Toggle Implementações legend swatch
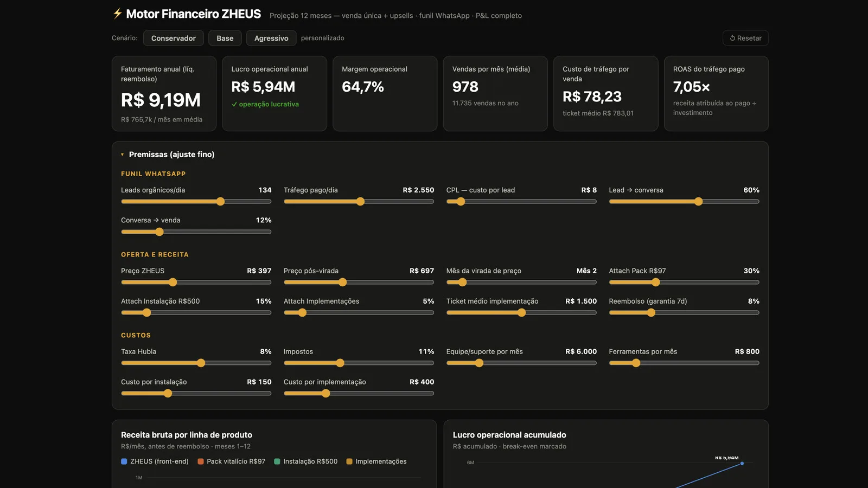Image resolution: width=868 pixels, height=488 pixels. pos(349,461)
